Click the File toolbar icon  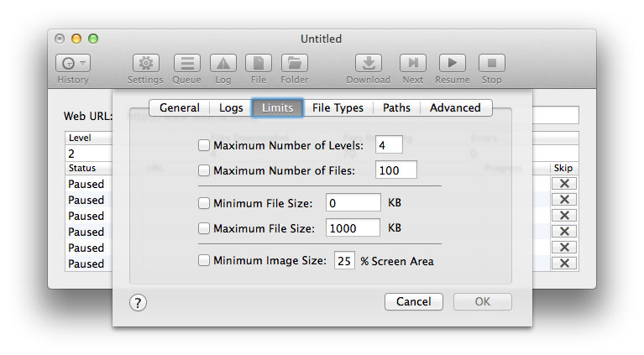click(258, 63)
